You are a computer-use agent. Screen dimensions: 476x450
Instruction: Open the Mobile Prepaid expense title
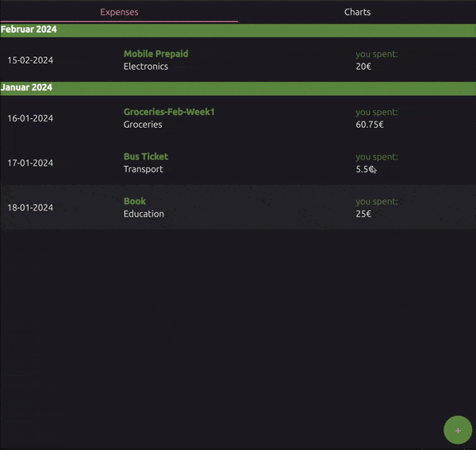pos(155,54)
